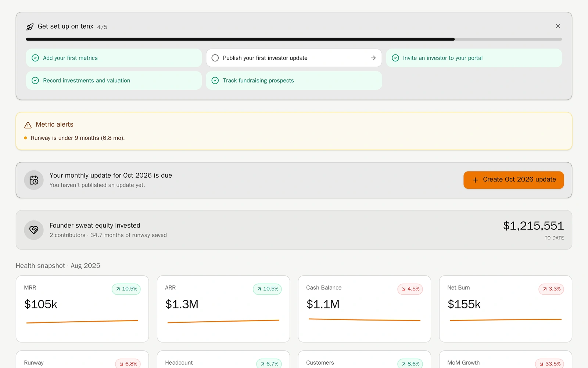The image size is (588, 368).
Task: Click the Health snapshot Aug 2025 heading
Action: pyautogui.click(x=58, y=266)
